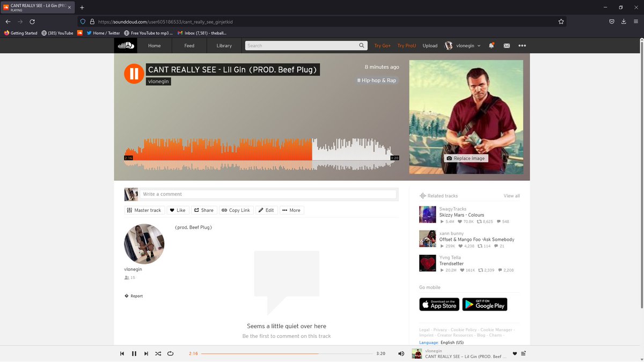
Task: Toggle repeat in the player bar
Action: click(170, 353)
